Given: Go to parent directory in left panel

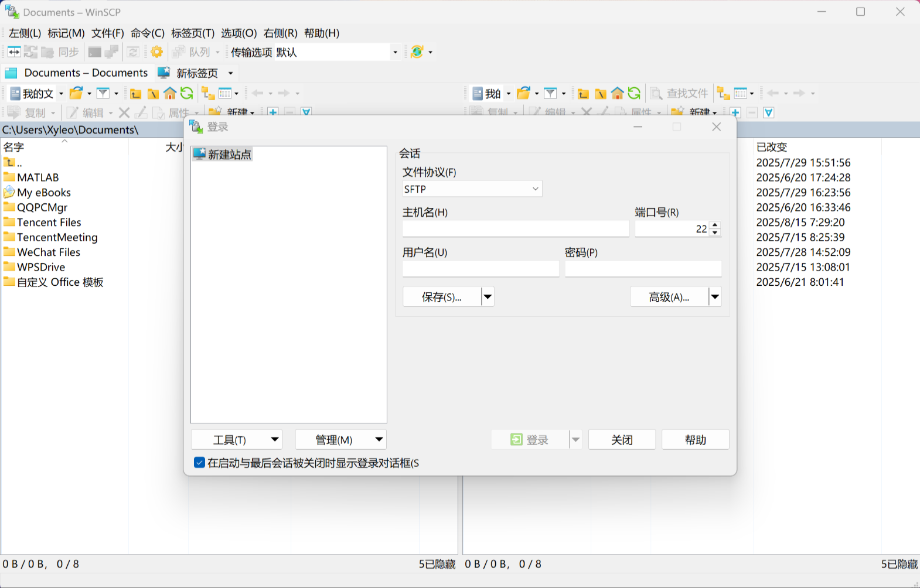Looking at the screenshot, I should point(136,94).
